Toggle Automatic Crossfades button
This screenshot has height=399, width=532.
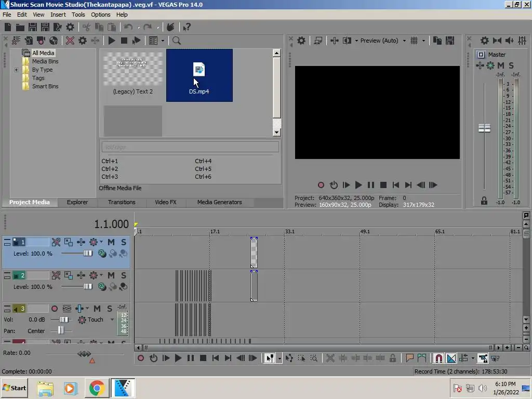(451, 358)
